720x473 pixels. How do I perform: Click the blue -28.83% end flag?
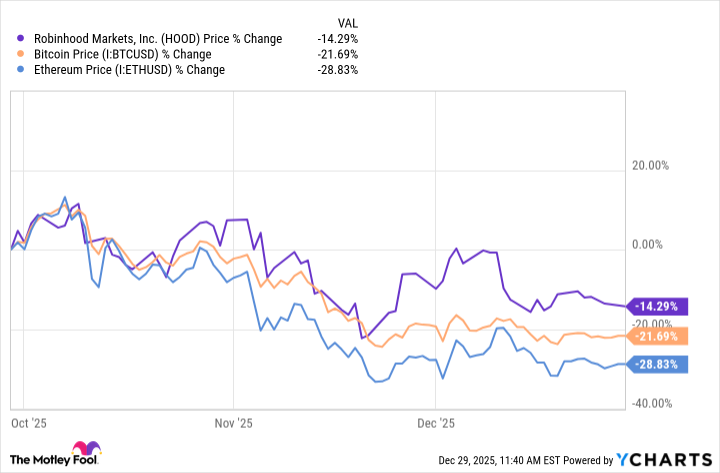point(664,364)
